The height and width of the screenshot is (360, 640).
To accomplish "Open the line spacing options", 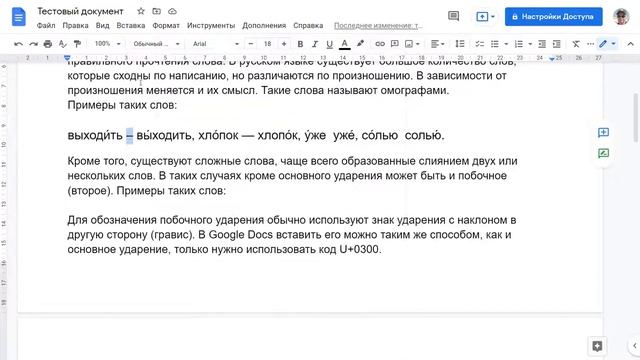I will point(460,44).
